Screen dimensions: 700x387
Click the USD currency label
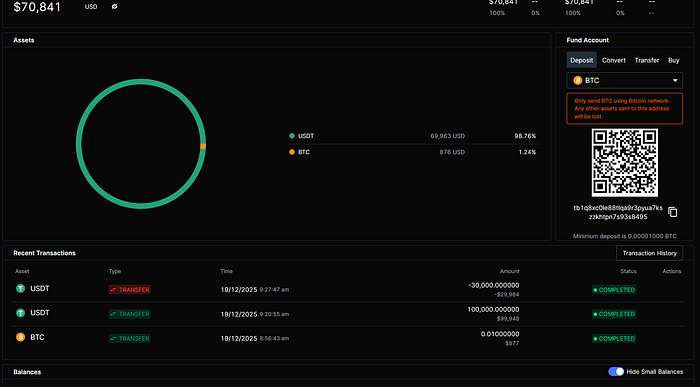coord(91,7)
